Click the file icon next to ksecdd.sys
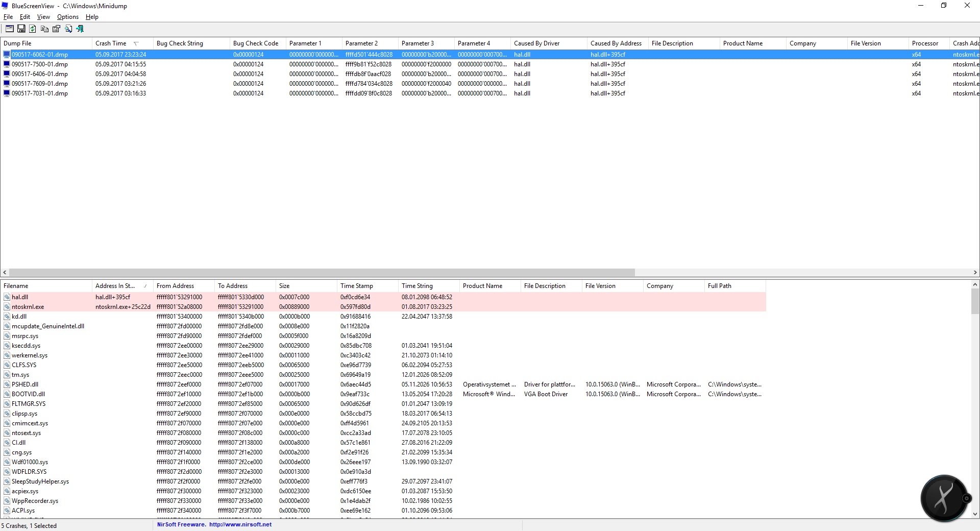The image size is (980, 531). [x=7, y=346]
